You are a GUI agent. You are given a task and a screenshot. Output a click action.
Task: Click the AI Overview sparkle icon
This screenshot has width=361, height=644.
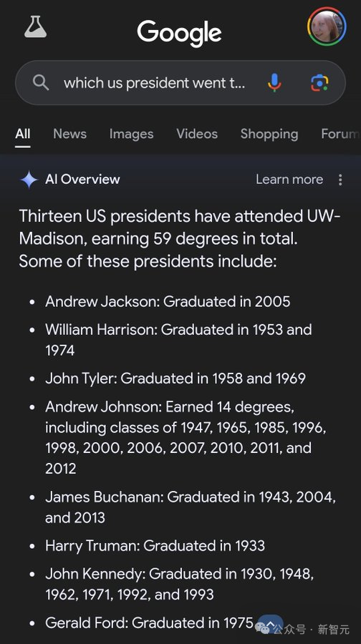[29, 180]
